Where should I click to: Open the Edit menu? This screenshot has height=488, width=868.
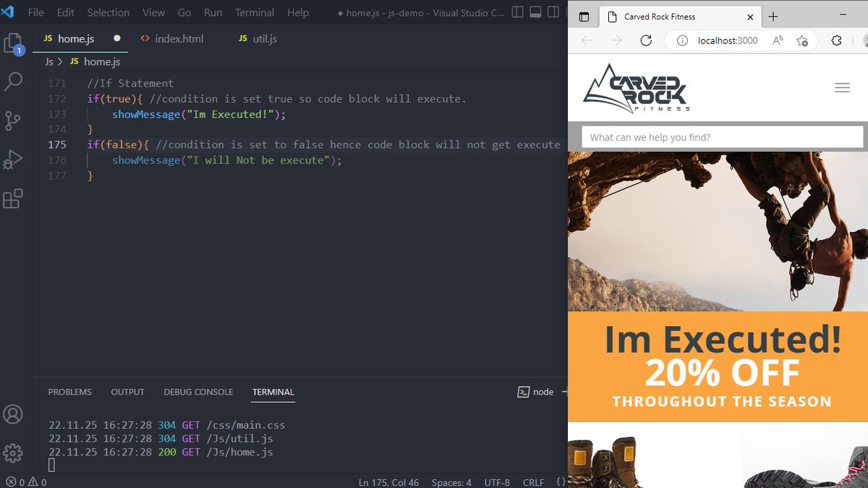pos(66,13)
